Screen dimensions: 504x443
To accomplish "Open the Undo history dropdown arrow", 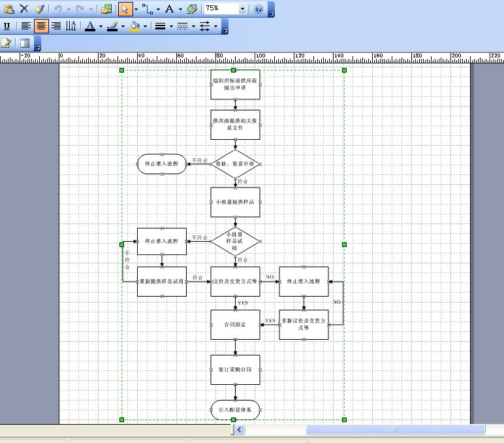I will tap(69, 9).
